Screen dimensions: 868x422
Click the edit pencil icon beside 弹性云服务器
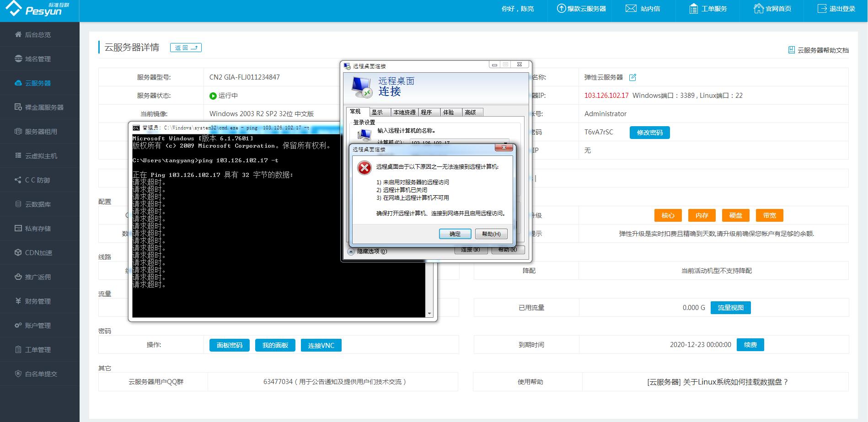click(632, 77)
